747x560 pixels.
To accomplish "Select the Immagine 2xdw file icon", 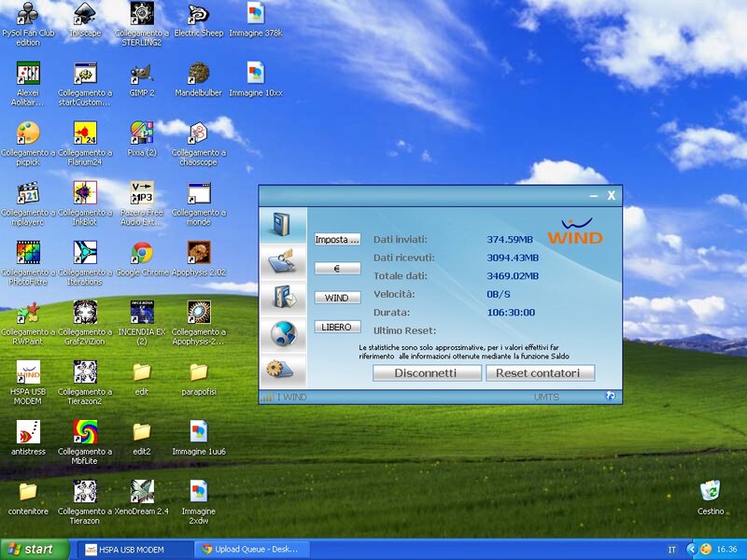I will click(199, 502).
